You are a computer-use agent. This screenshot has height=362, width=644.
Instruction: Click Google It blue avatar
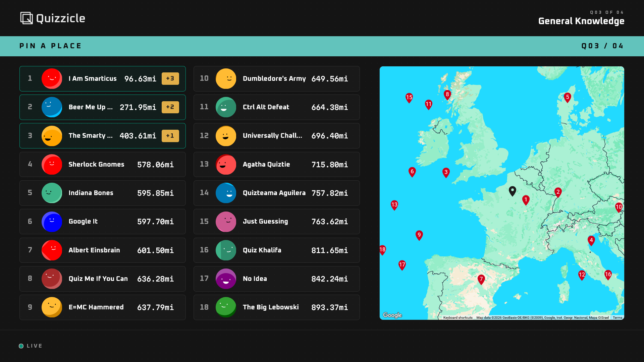[52, 222]
